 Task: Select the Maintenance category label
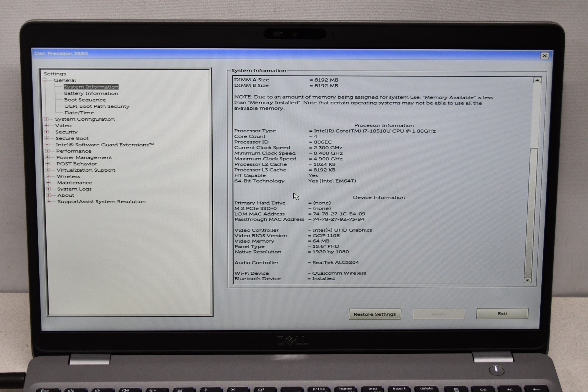[75, 182]
